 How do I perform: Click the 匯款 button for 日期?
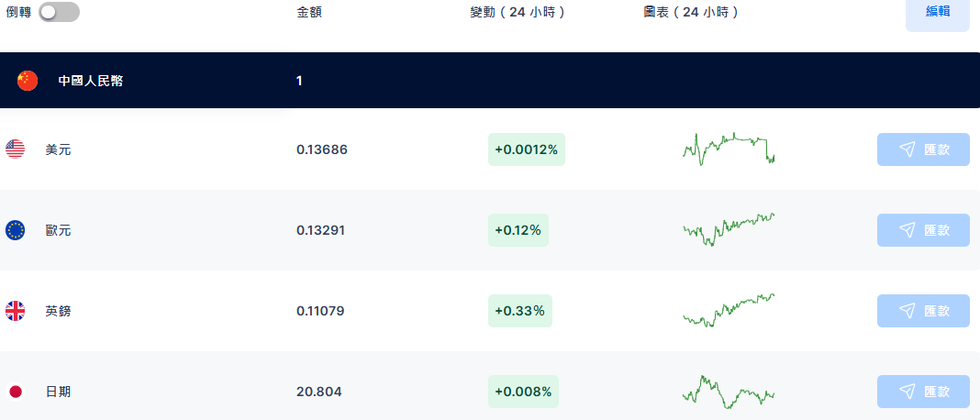tap(923, 392)
